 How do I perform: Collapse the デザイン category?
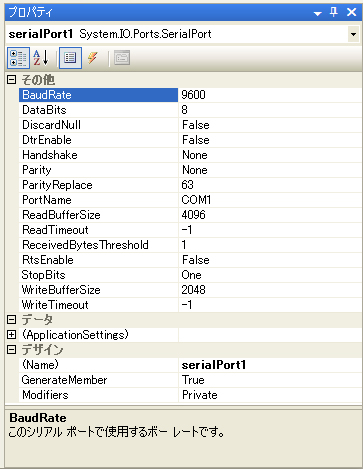point(11,350)
